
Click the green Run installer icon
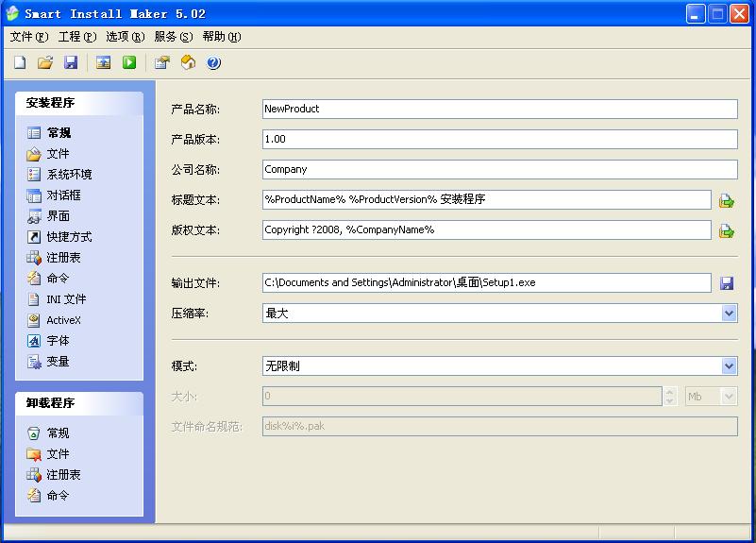129,62
